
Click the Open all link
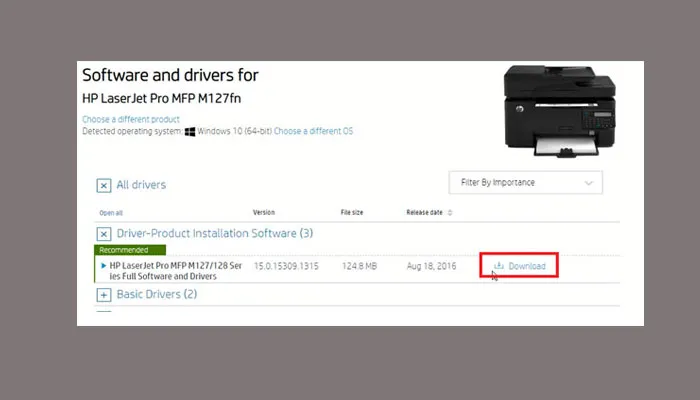111,213
